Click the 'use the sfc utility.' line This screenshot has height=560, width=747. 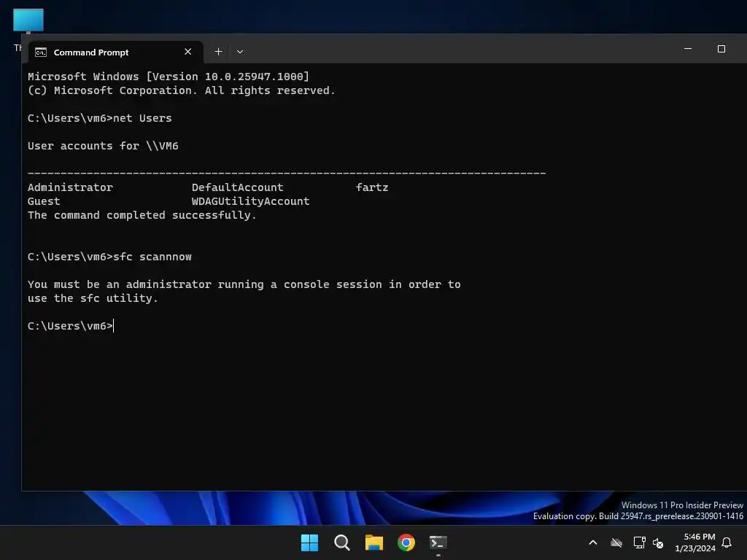pos(93,298)
